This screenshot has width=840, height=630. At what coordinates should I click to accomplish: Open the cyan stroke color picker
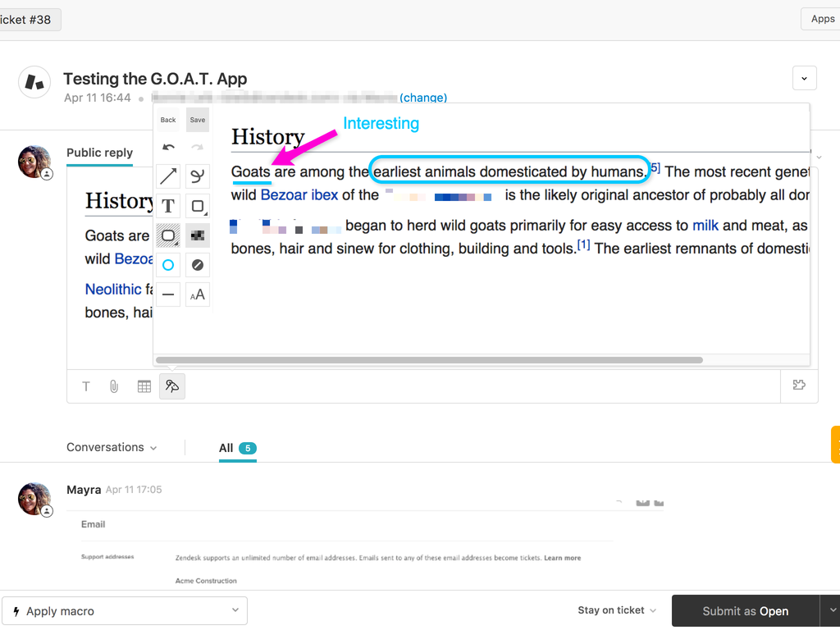[x=168, y=265]
